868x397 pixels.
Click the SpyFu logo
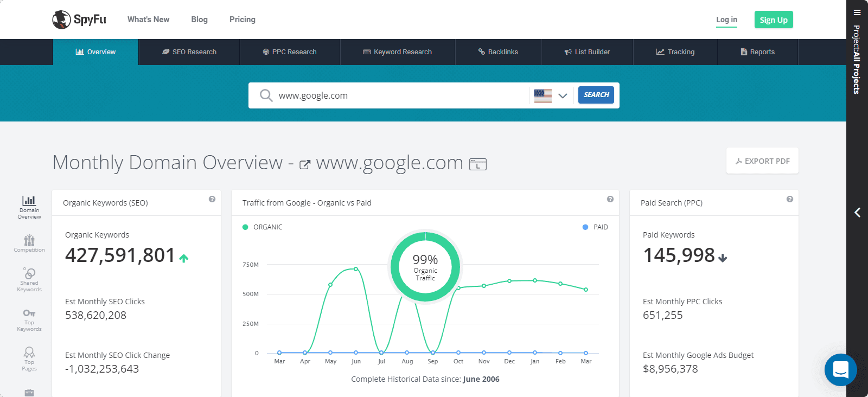(79, 20)
